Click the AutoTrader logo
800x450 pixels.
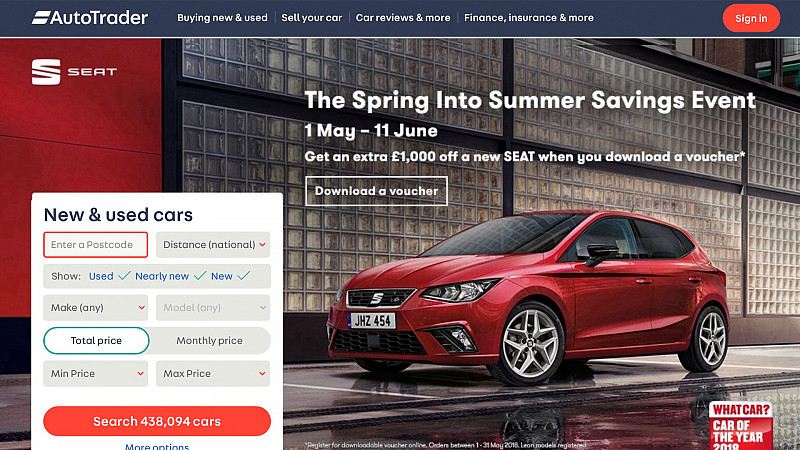(90, 18)
